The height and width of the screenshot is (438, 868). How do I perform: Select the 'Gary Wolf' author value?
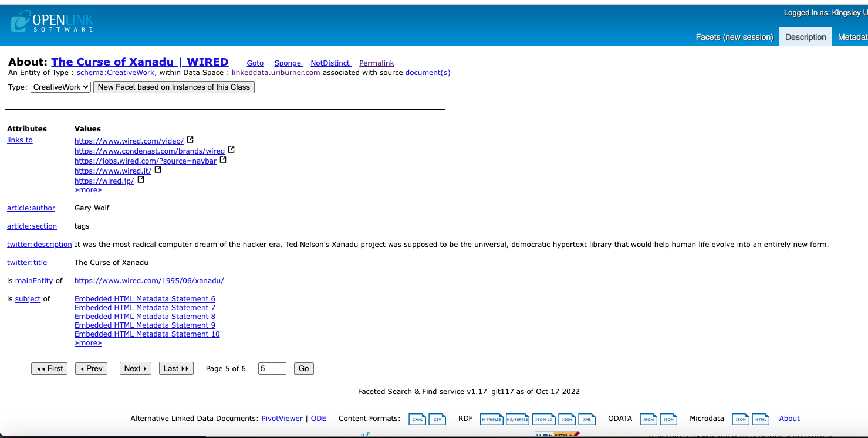92,208
